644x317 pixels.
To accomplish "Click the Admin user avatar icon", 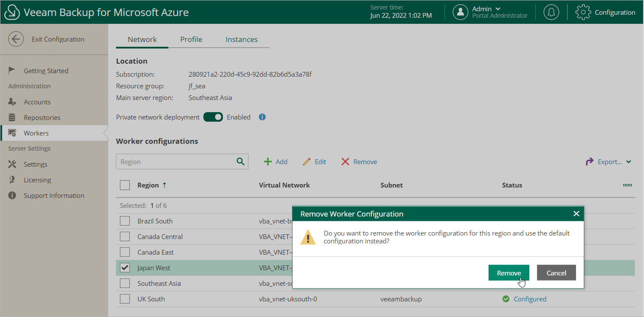I will click(x=460, y=12).
